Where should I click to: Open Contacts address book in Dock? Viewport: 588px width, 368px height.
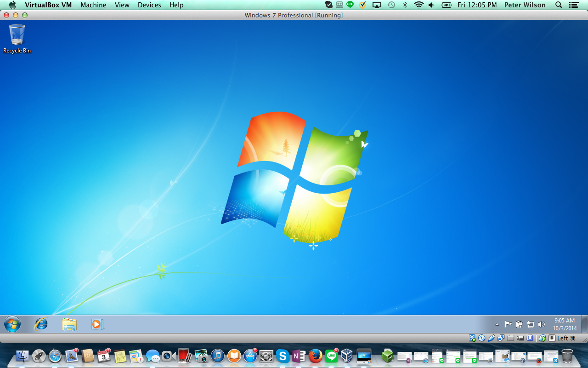tap(88, 356)
